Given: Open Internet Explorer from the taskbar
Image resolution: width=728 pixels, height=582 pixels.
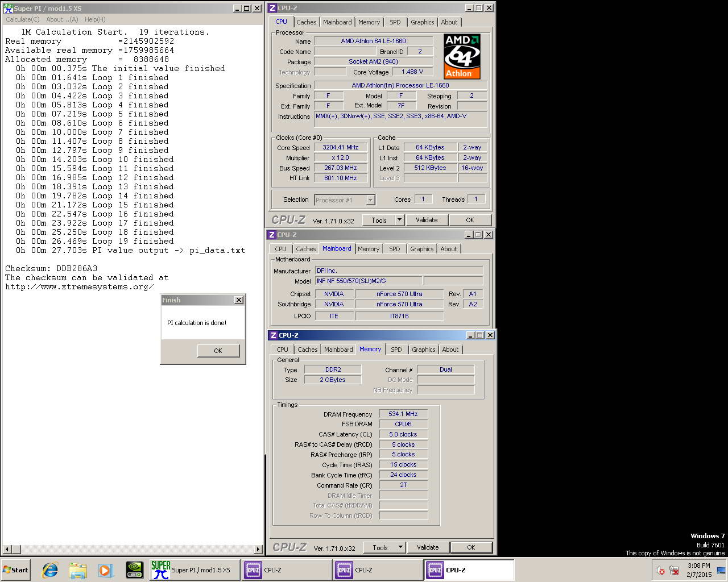Looking at the screenshot, I should tap(50, 570).
